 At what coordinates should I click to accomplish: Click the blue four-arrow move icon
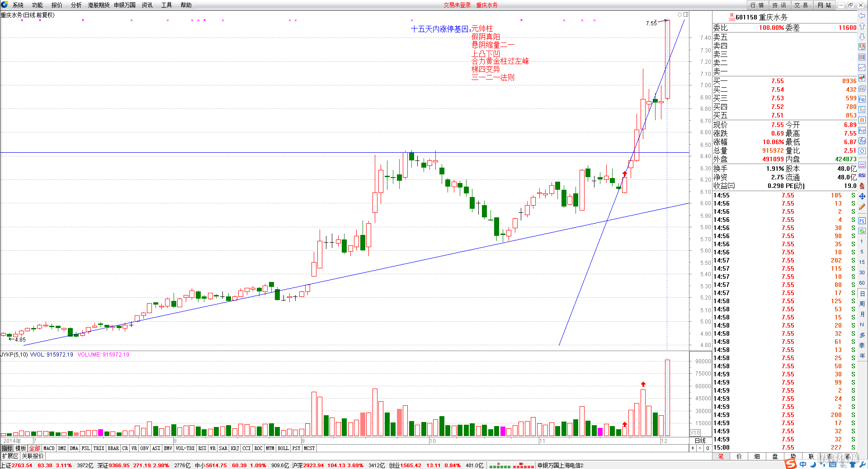tap(862, 196)
